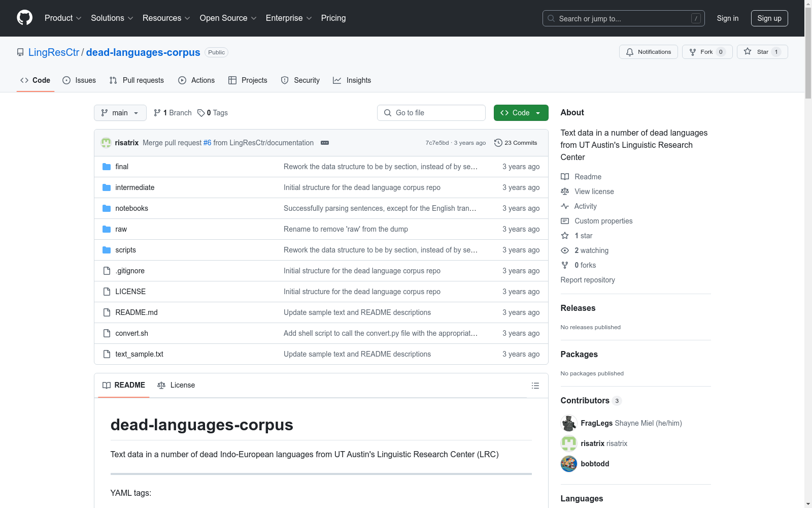Open the dead-languages-corpus repo link

[143, 52]
